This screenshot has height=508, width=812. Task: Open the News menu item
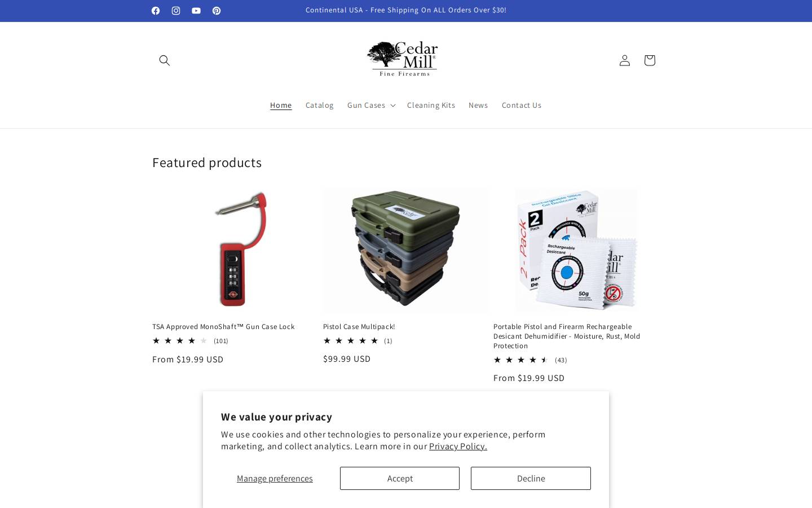pos(478,105)
